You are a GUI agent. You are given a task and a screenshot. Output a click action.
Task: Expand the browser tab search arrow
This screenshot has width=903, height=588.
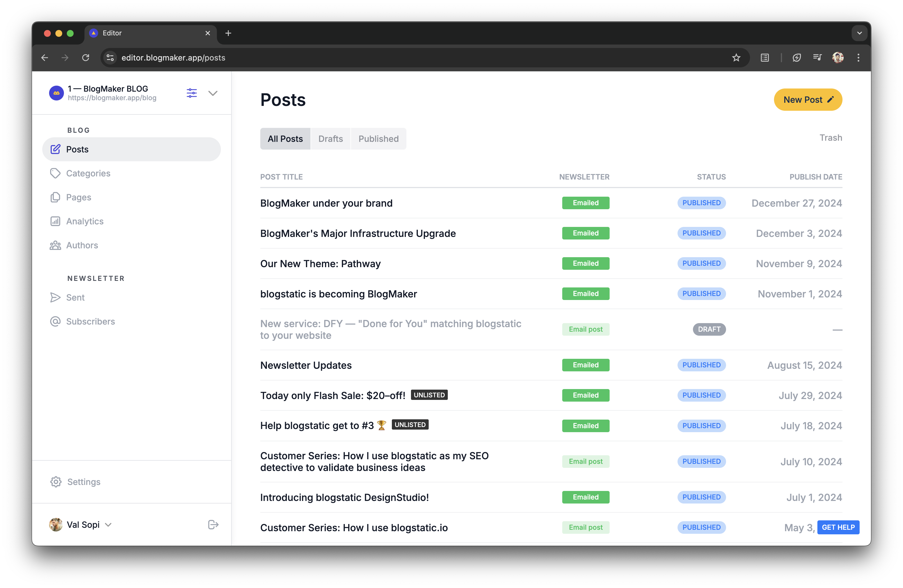[x=859, y=33]
